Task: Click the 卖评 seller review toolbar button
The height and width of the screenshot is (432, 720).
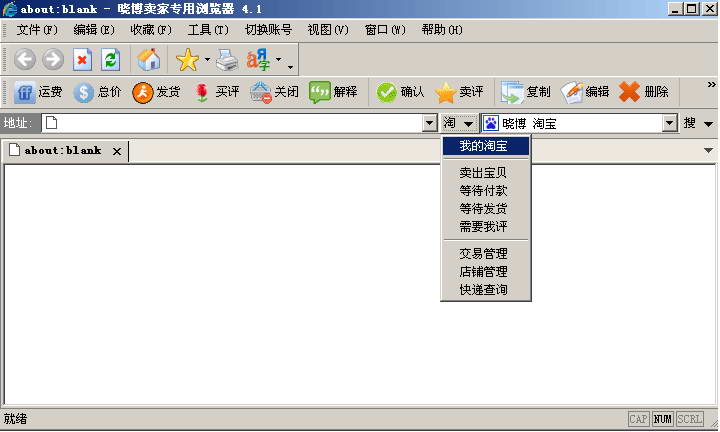Action: [x=459, y=92]
